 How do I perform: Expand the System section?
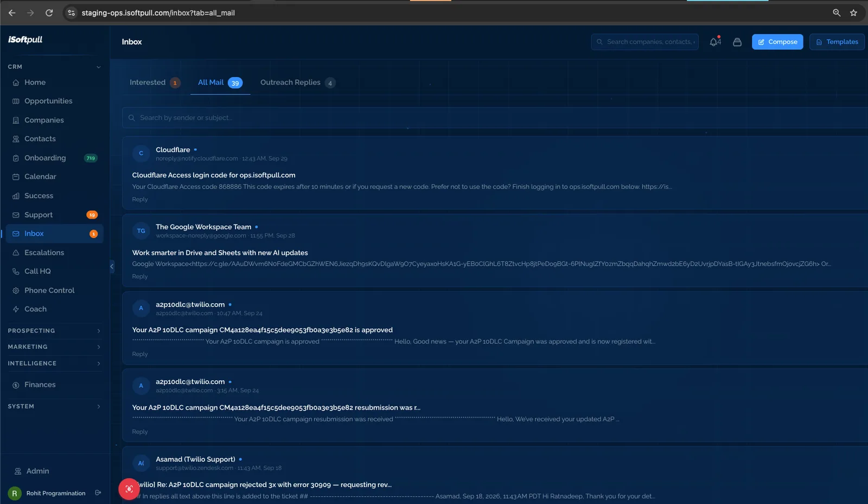tap(54, 406)
